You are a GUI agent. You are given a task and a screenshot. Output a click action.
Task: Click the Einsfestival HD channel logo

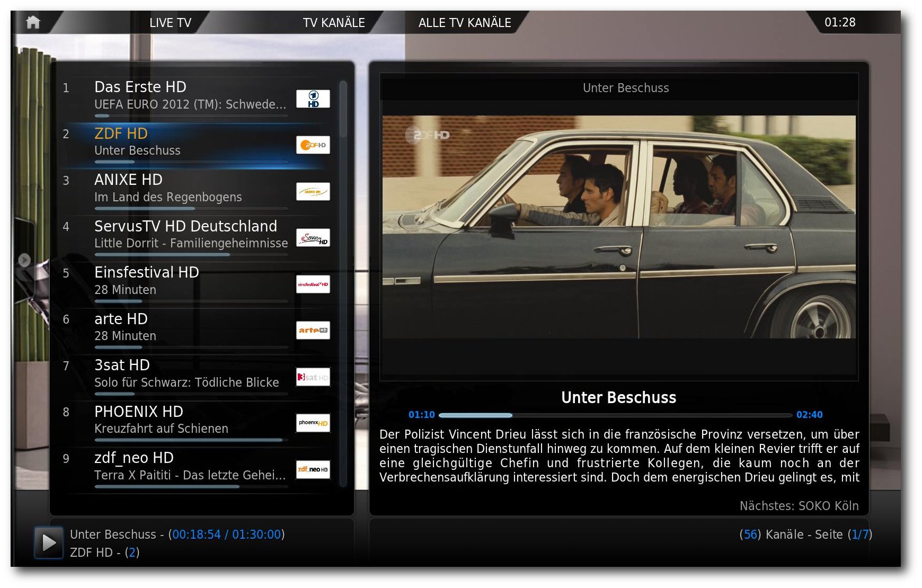[x=313, y=284]
